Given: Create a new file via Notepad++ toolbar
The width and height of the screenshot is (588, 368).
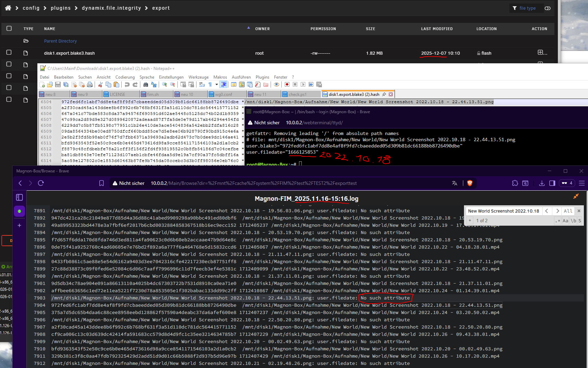Looking at the screenshot, I should coord(42,84).
